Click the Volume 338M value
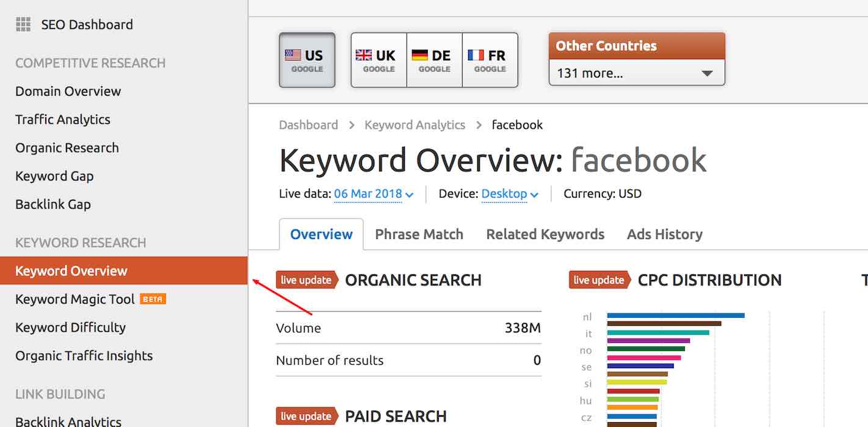Screen dimensions: 868x427 [x=523, y=328]
